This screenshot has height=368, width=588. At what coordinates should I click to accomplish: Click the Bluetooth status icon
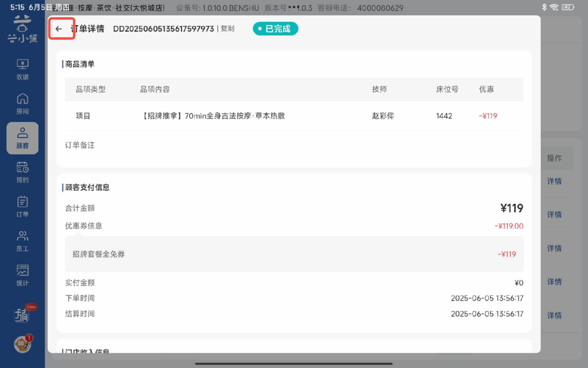pos(544,7)
